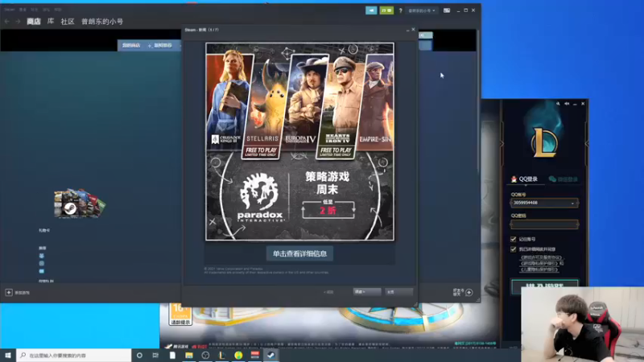644x362 pixels.
Task: Go forward with Steam forward arrow
Action: click(18, 22)
